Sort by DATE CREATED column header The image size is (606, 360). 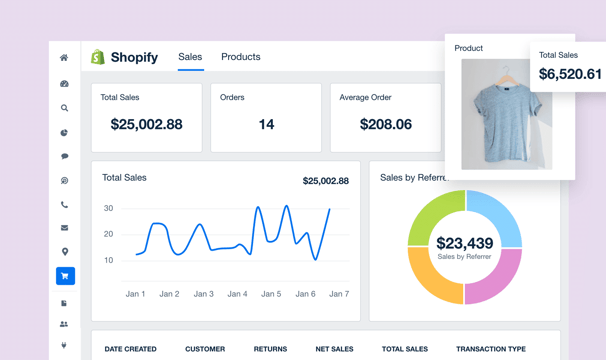(131, 349)
